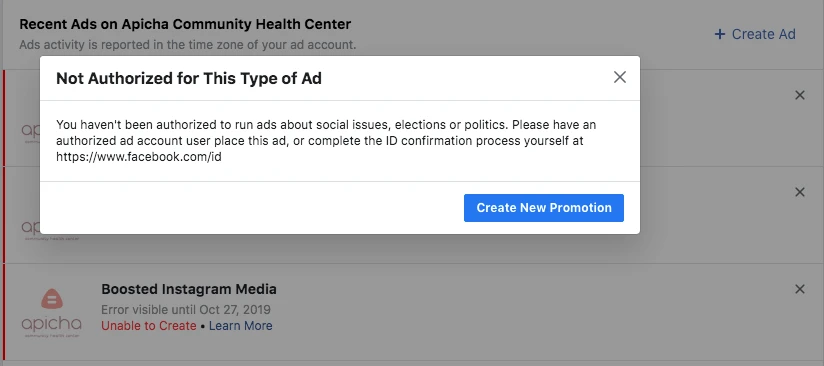
Task: Dismiss the second ad row with its X
Action: 799,192
